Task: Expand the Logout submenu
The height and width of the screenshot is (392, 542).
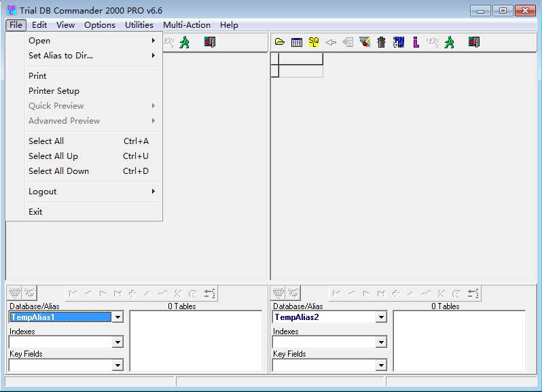Action: 92,192
